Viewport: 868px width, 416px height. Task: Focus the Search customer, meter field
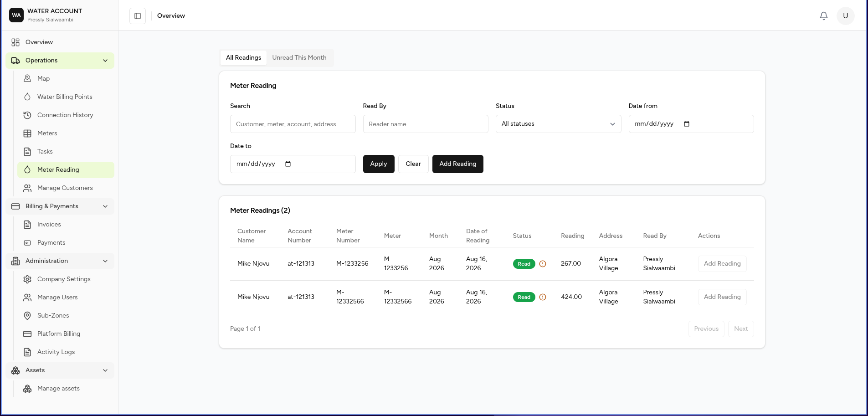[293, 124]
